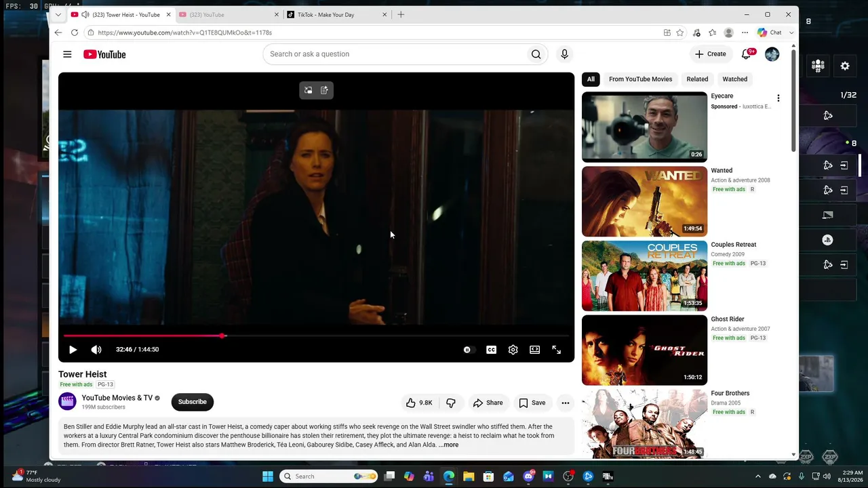
Task: Start voice search with microphone icon
Action: [x=564, y=54]
